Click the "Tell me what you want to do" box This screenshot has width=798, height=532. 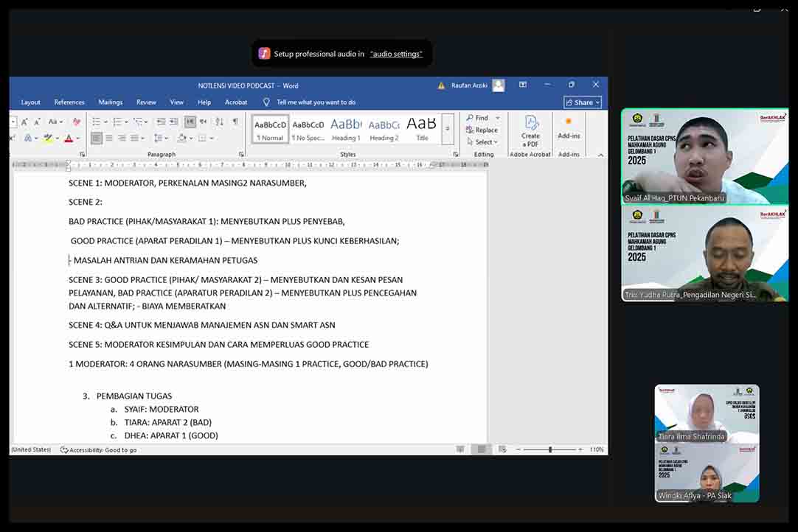coord(316,102)
